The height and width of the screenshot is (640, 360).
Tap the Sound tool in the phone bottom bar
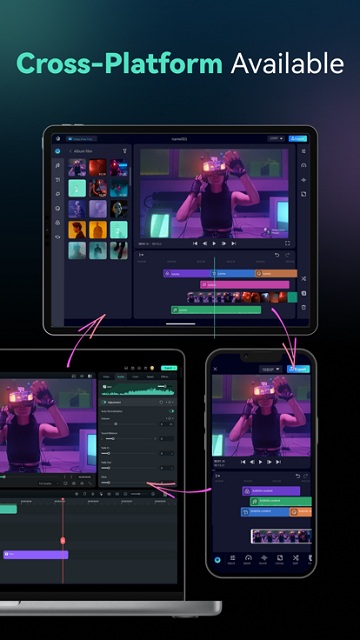click(264, 560)
